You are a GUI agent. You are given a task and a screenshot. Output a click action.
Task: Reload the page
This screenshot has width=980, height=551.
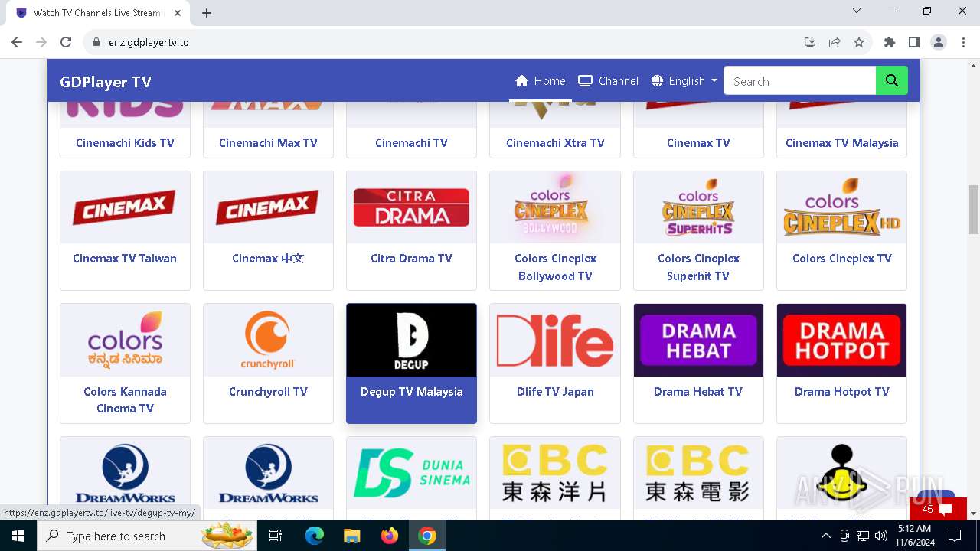[x=66, y=42]
